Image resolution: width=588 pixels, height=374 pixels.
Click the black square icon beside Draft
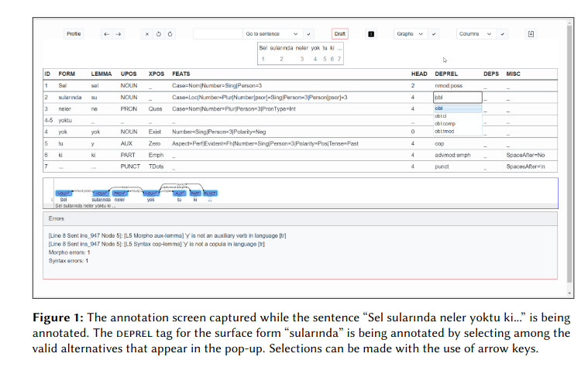tap(371, 34)
